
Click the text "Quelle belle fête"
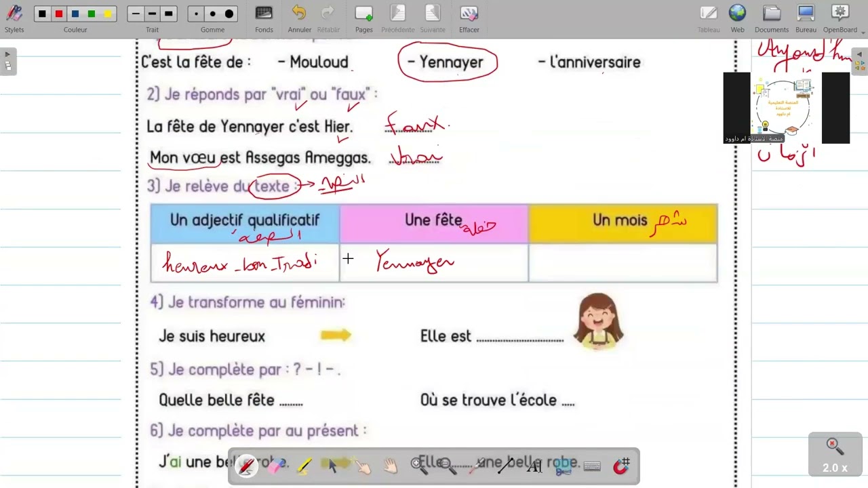click(217, 400)
